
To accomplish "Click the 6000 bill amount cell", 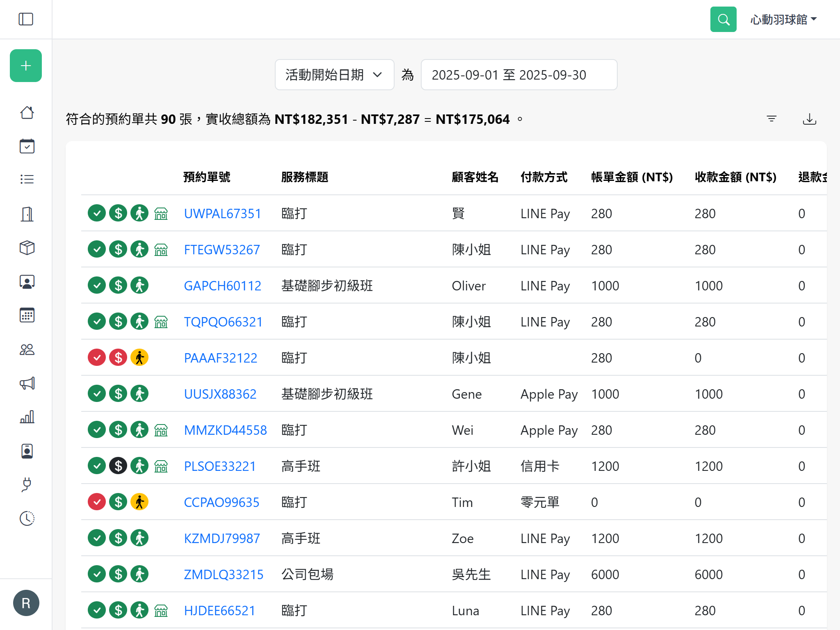I will click(x=605, y=575).
